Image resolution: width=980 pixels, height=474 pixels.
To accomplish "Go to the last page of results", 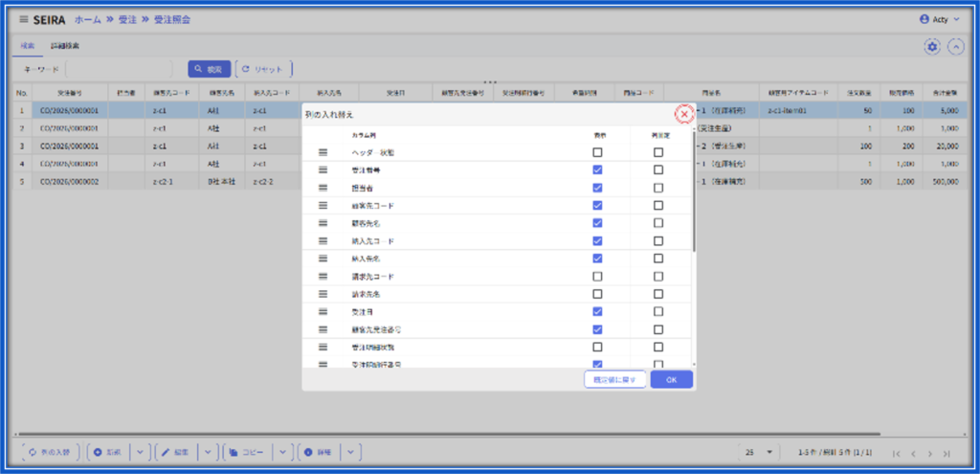I will pos(947,453).
